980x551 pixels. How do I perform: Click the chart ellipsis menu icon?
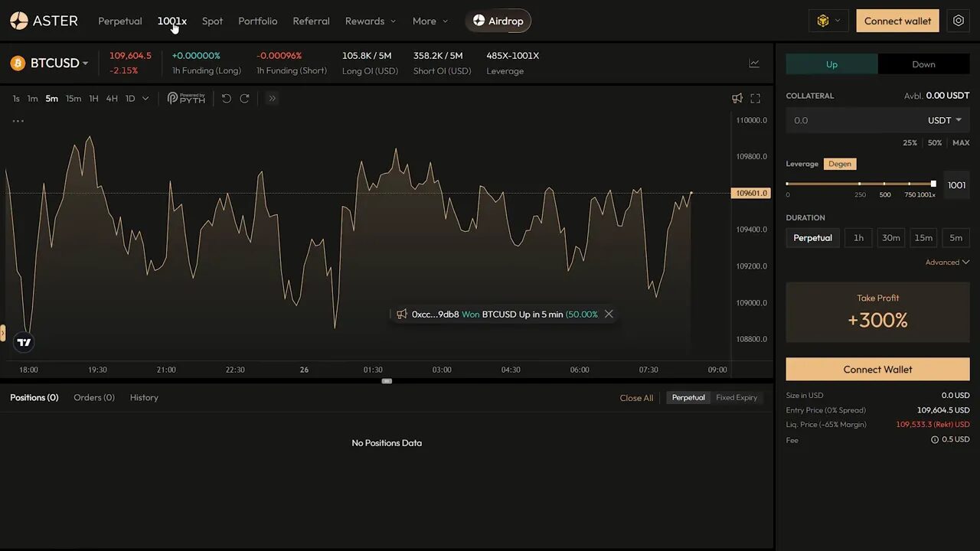18,121
